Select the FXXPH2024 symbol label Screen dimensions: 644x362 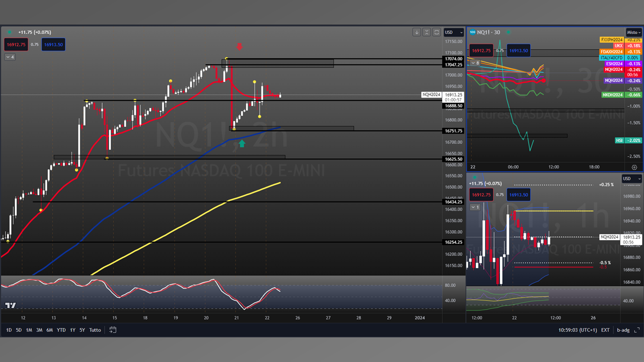tap(611, 40)
